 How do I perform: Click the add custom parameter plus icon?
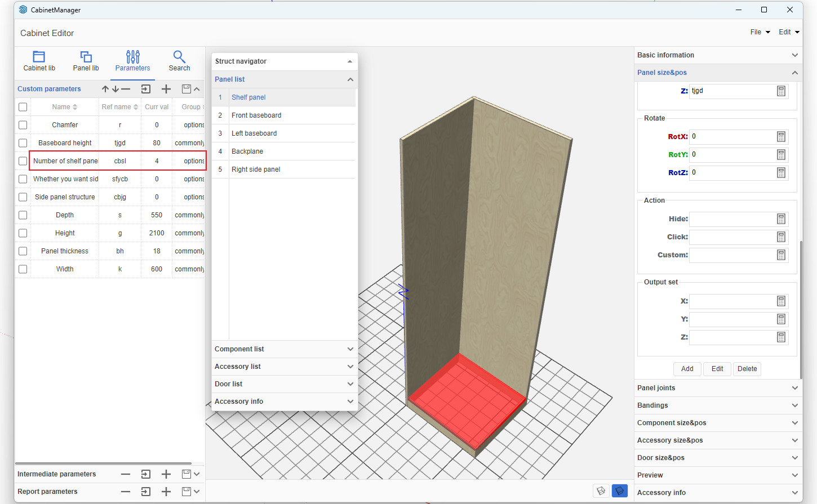click(166, 89)
